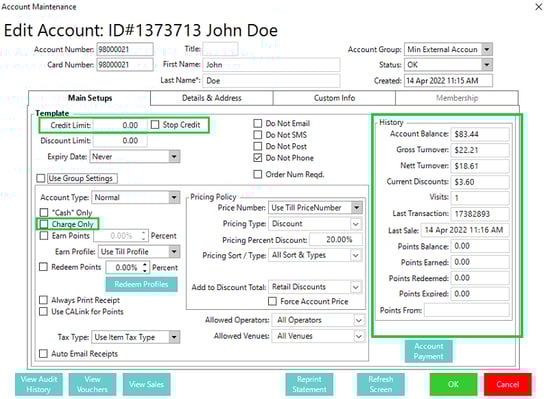This screenshot has width=548, height=399.
Task: Click the Last Sale date field
Action: [x=465, y=230]
